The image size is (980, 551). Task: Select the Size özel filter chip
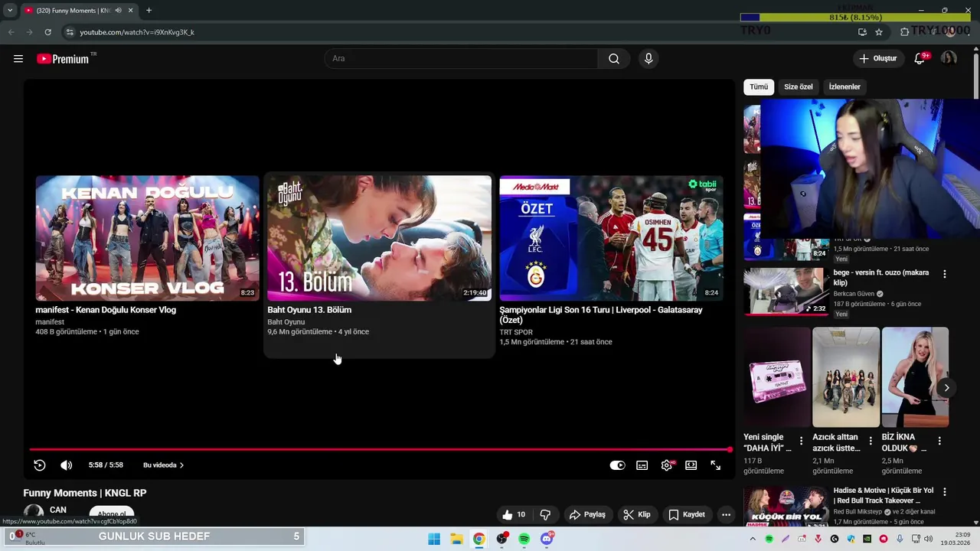coord(799,87)
